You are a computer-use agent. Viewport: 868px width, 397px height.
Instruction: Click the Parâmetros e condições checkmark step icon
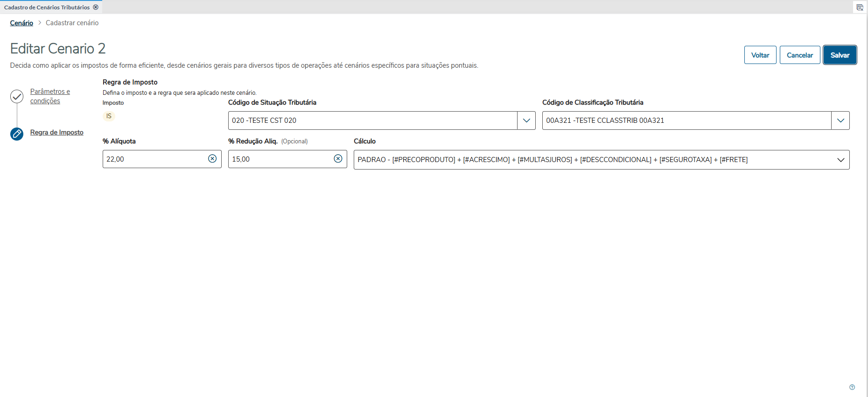17,96
